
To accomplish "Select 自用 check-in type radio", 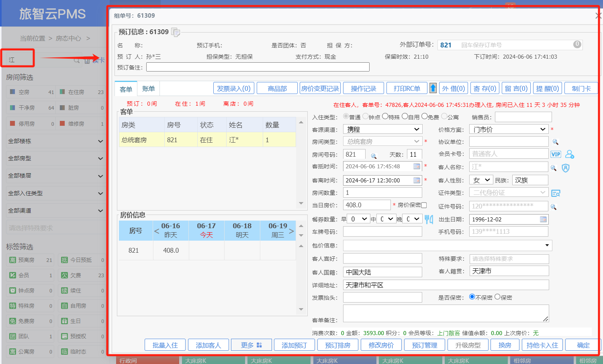I will click(x=405, y=117).
